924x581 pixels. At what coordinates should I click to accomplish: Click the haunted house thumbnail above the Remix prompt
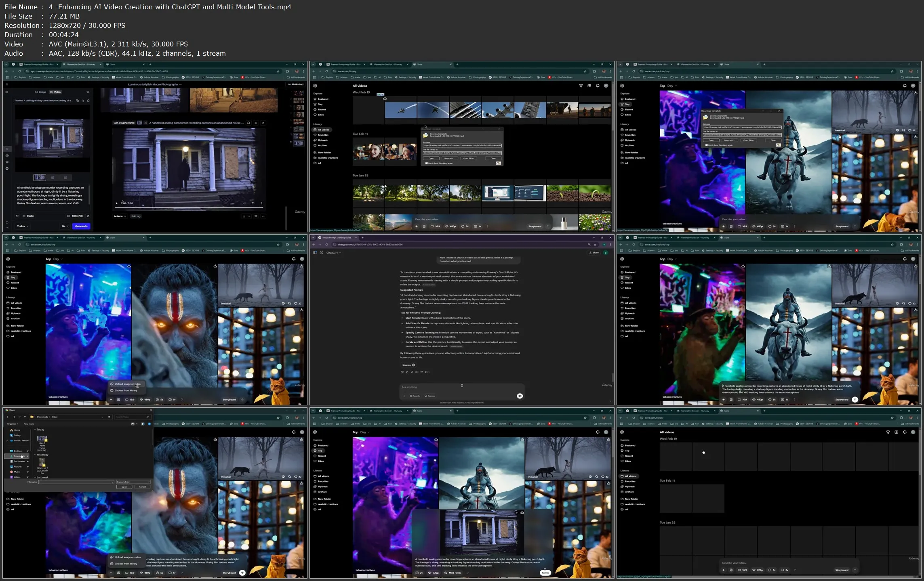point(482,532)
